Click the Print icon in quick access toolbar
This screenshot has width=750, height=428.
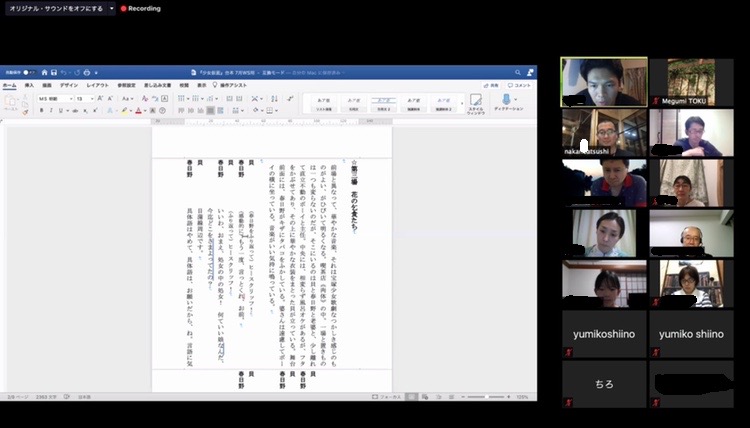tap(87, 72)
